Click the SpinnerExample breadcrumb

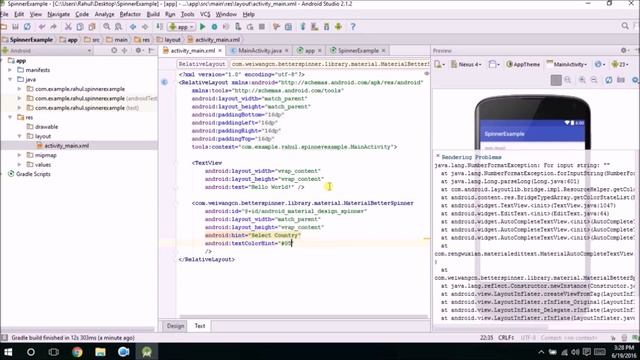[x=27, y=40]
